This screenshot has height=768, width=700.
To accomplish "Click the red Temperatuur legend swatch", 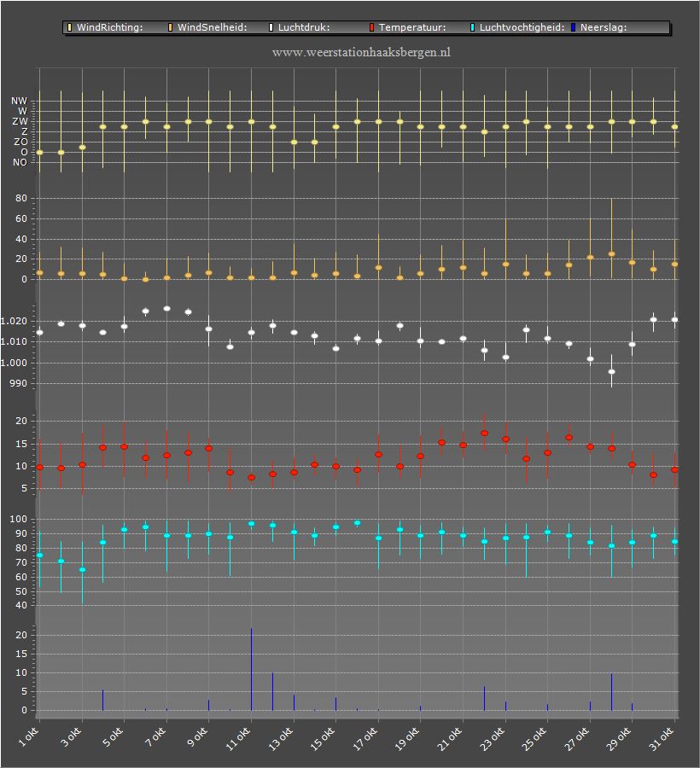I will (x=372, y=27).
